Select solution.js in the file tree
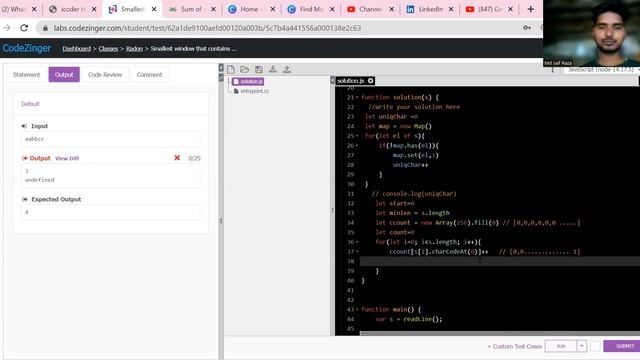The image size is (640, 360). tap(248, 82)
